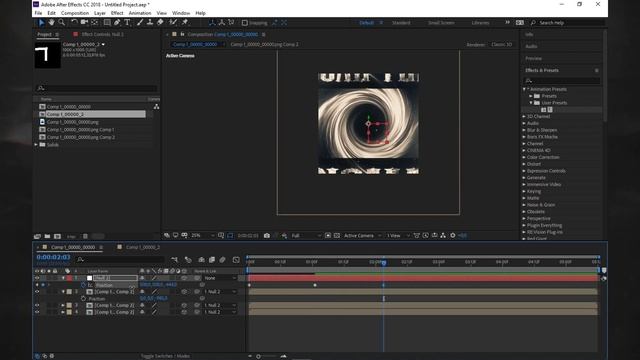Screen dimensions: 640x360
Task: Open the File menu
Action: pos(38,13)
